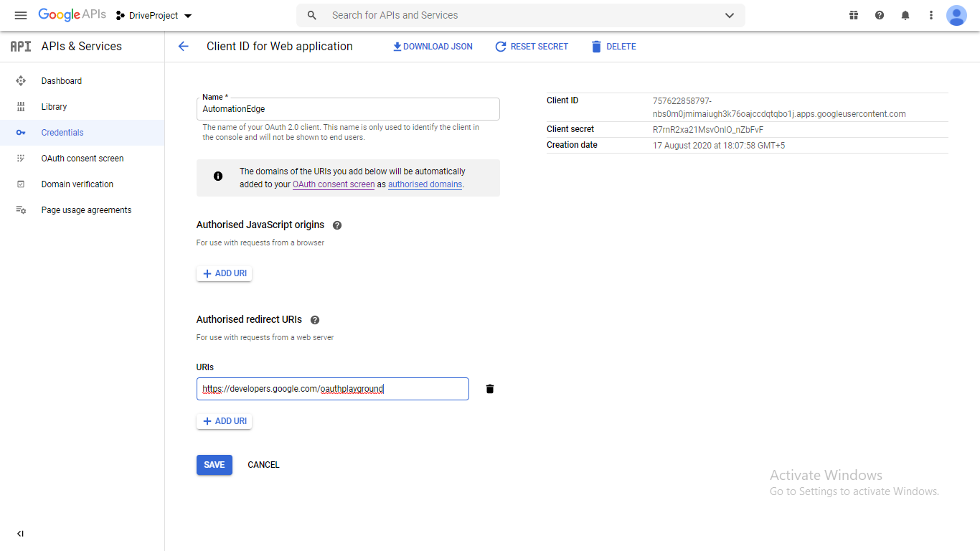
Task: Click the Credentials key icon
Action: [21, 133]
